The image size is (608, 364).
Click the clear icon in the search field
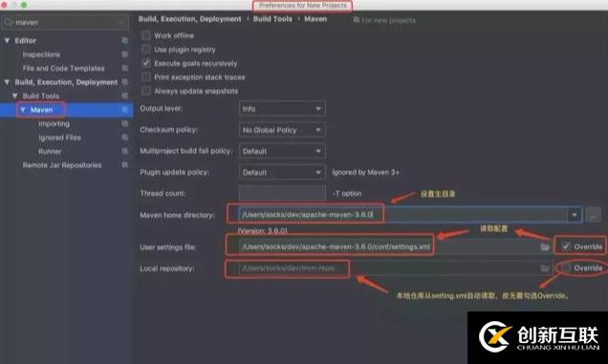coord(121,23)
